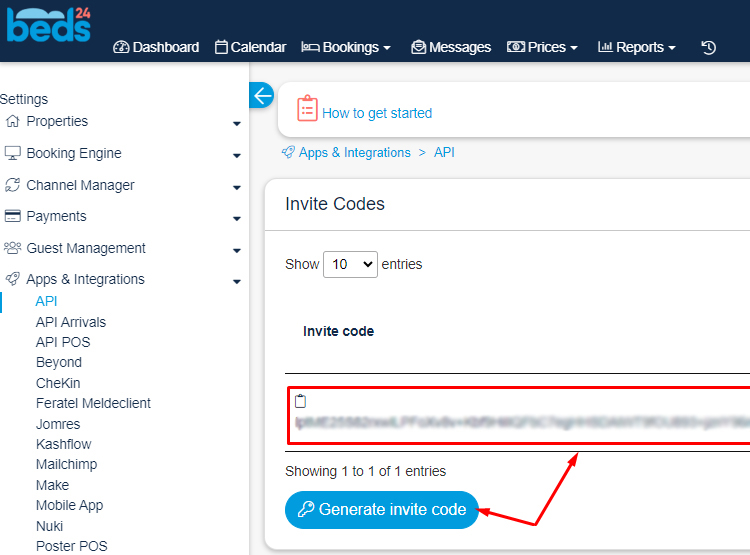This screenshot has width=750, height=555.
Task: Open Nuki integration
Action: tap(49, 526)
